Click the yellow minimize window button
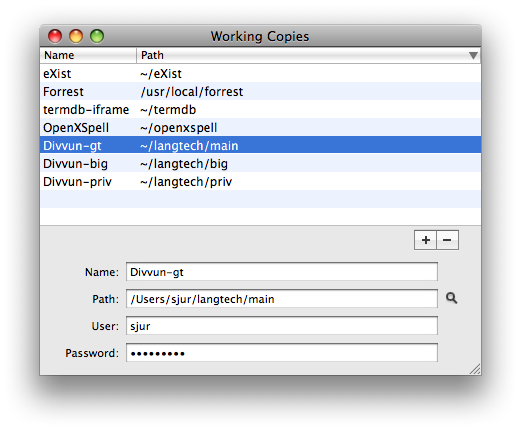The width and height of the screenshot is (521, 430). [x=76, y=36]
